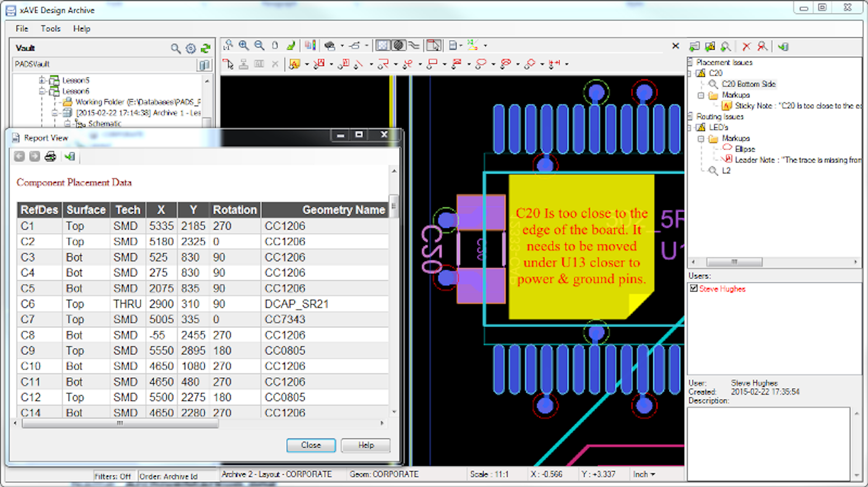This screenshot has height=487, width=868.
Task: Toggle the Steve Hughes user checkbox
Action: click(694, 289)
